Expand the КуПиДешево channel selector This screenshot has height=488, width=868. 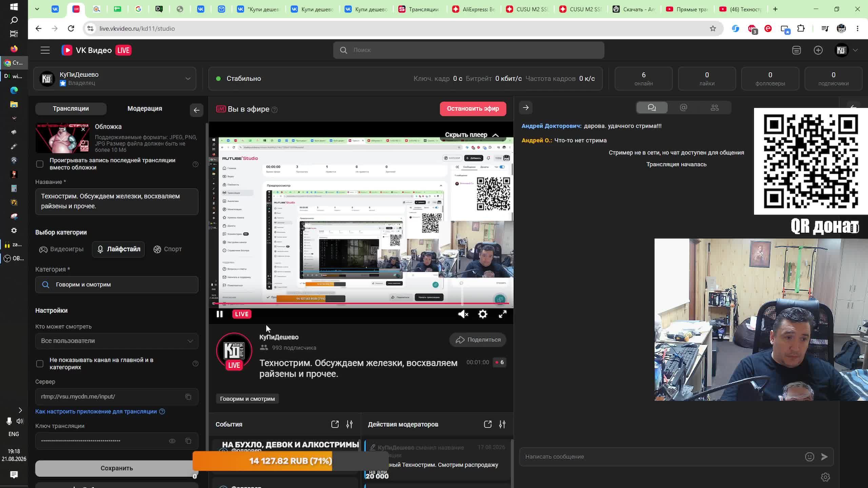coord(115,79)
